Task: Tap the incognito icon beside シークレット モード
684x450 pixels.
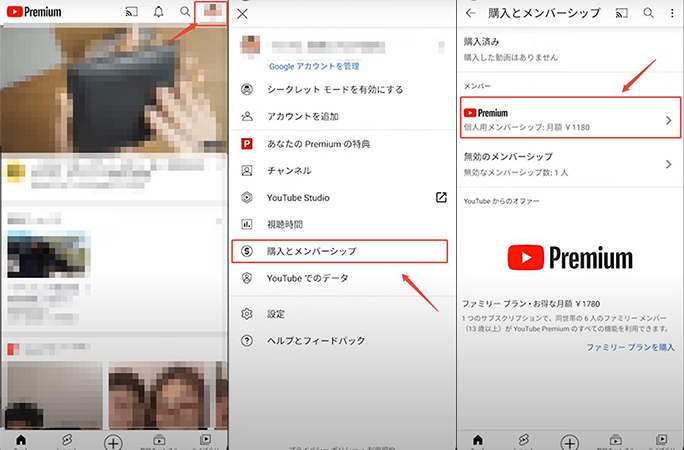Action: tap(247, 90)
